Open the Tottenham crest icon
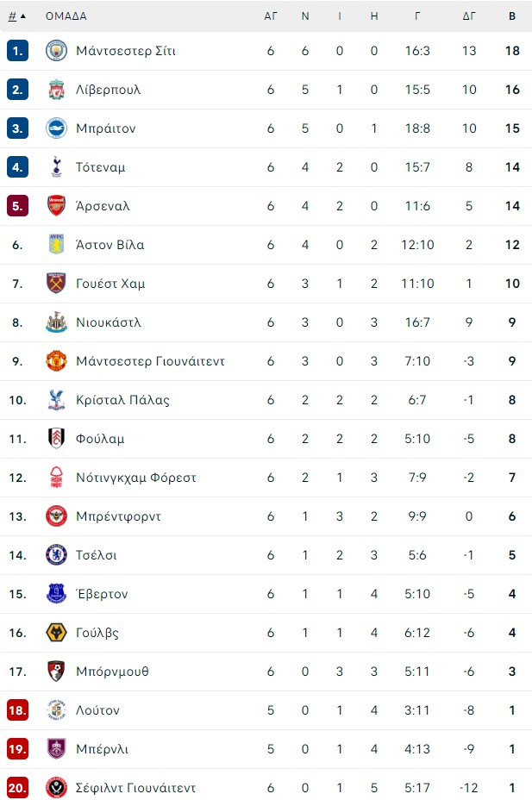532x800 pixels. point(56,167)
